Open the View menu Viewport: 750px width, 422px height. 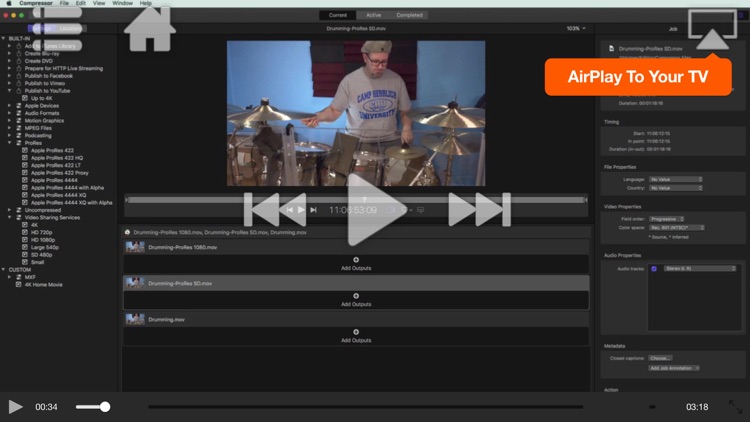click(x=99, y=3)
